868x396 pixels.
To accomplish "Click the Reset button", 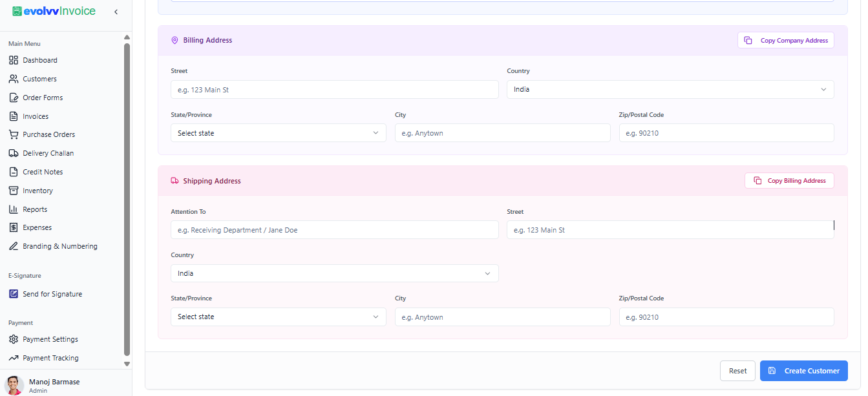I will click(737, 371).
